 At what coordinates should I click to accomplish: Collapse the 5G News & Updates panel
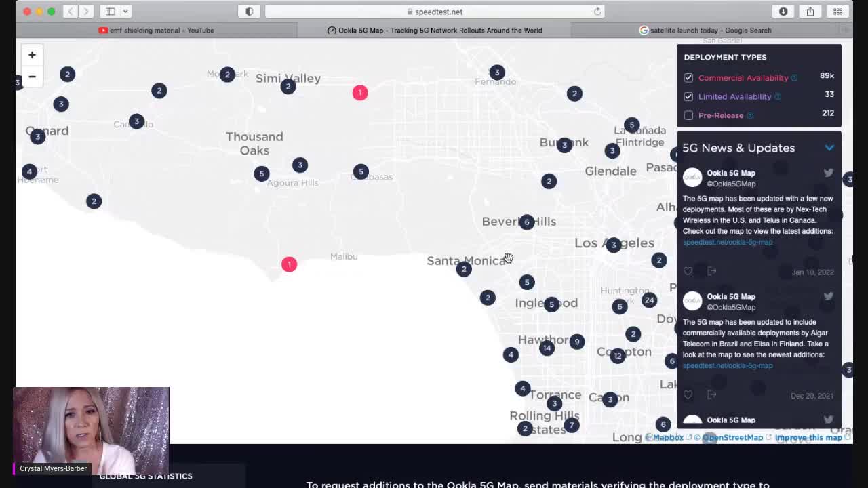[829, 148]
